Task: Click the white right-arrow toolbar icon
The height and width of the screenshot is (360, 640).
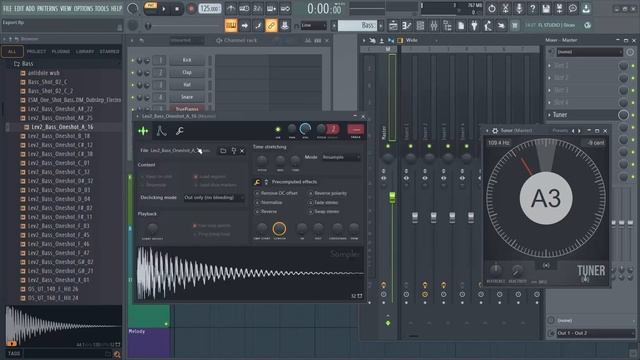Action: (x=244, y=25)
